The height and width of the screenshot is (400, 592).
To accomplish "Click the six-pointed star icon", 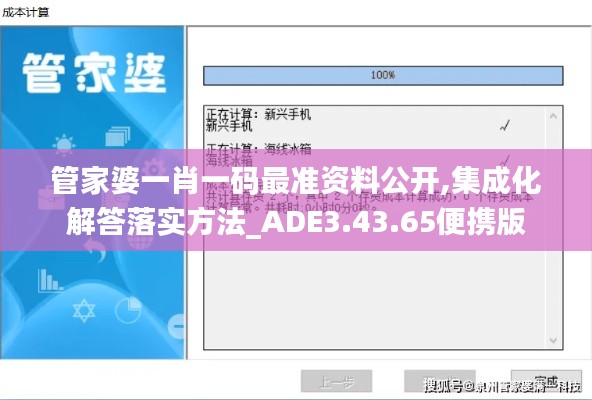I will click(x=84, y=311).
